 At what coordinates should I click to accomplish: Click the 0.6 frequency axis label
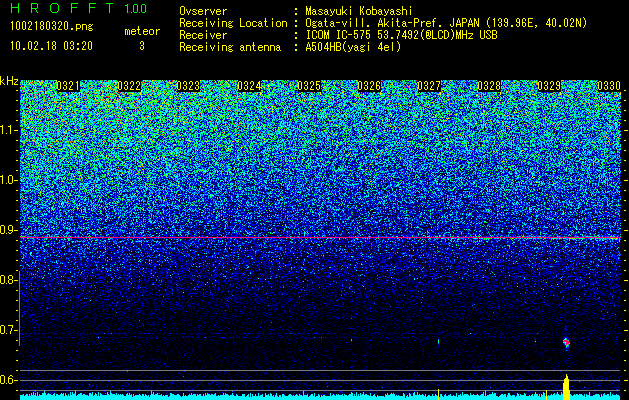click(8, 380)
